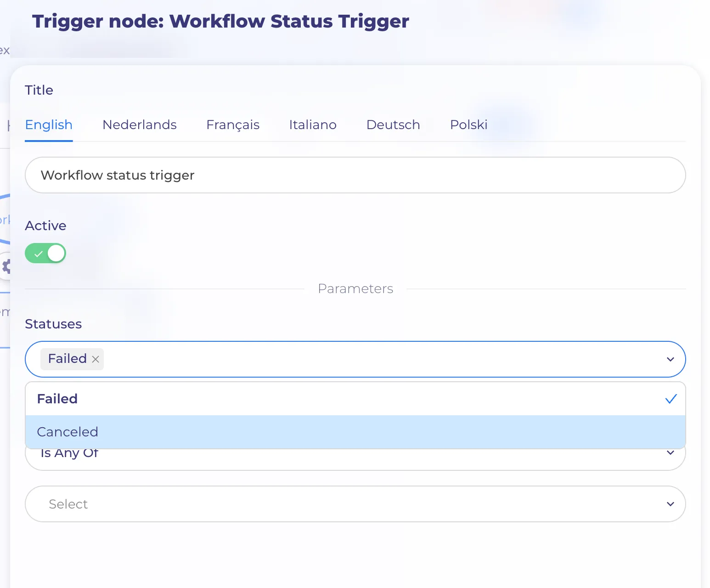Toggle the Active switch off
The height and width of the screenshot is (588, 710).
(45, 253)
